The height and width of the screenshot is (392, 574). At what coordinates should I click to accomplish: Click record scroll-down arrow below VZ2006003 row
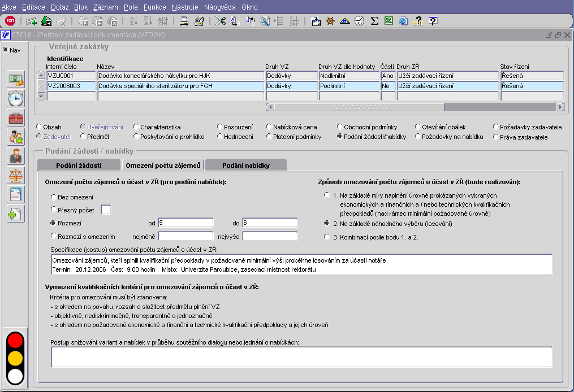pyautogui.click(x=41, y=96)
